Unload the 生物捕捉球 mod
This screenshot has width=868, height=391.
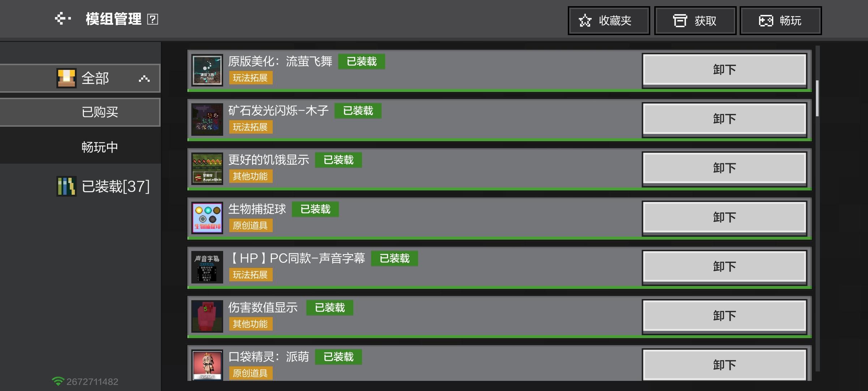point(724,218)
